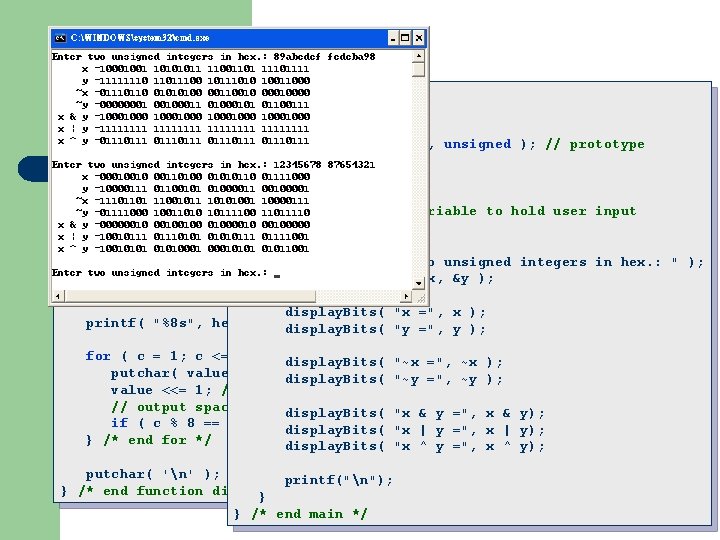Click the vertical scrollbar up arrow
The height and width of the screenshot is (540, 720).
pos(418,56)
